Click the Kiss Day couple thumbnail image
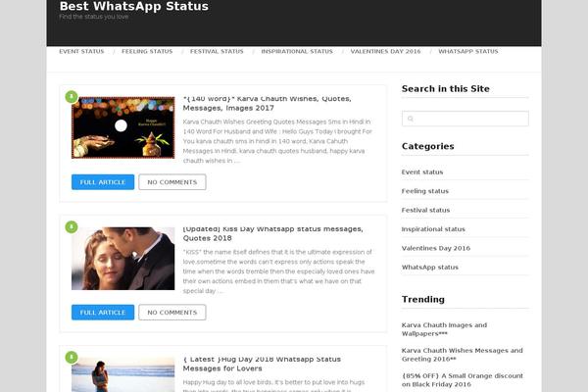Viewport: 588px width, 392px height. click(x=123, y=259)
